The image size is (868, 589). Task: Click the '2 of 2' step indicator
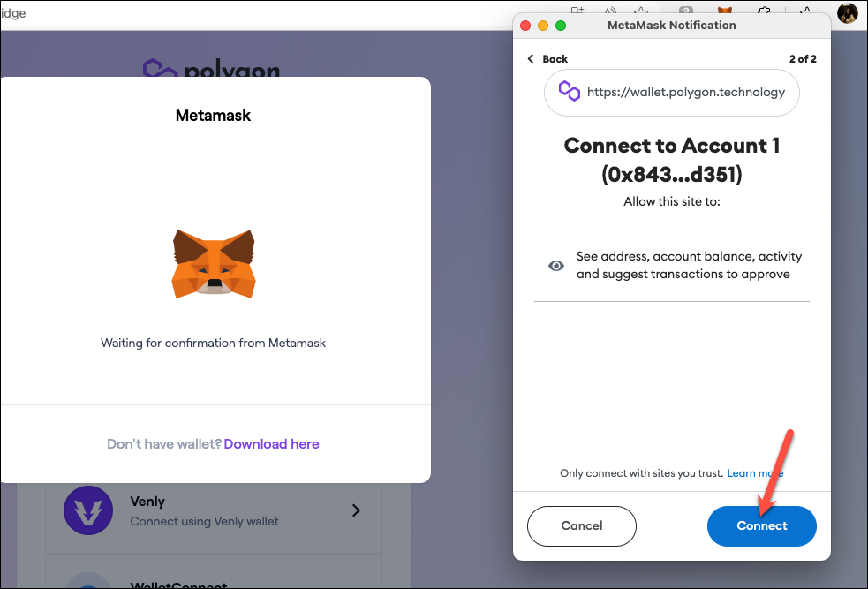(x=803, y=58)
